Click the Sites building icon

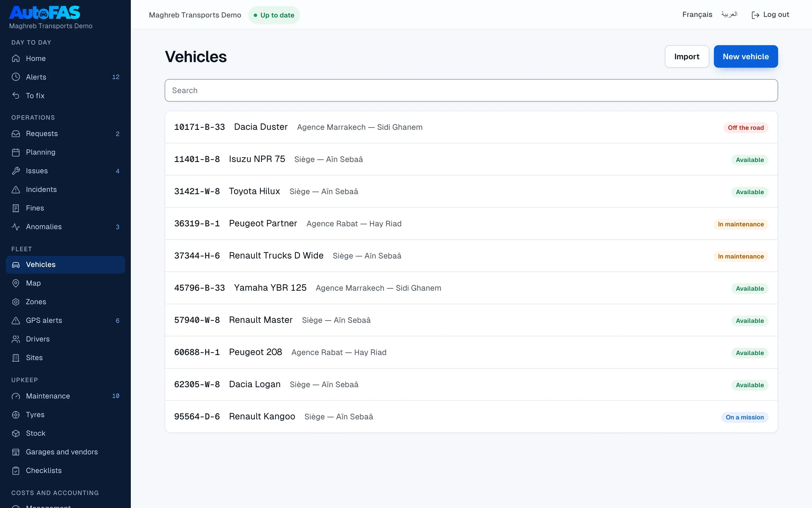[16, 358]
